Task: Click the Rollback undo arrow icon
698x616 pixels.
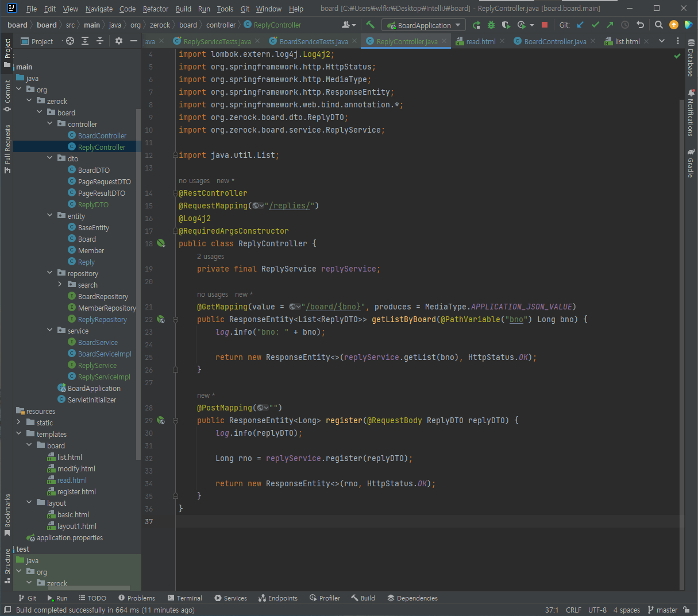Action: (x=640, y=25)
